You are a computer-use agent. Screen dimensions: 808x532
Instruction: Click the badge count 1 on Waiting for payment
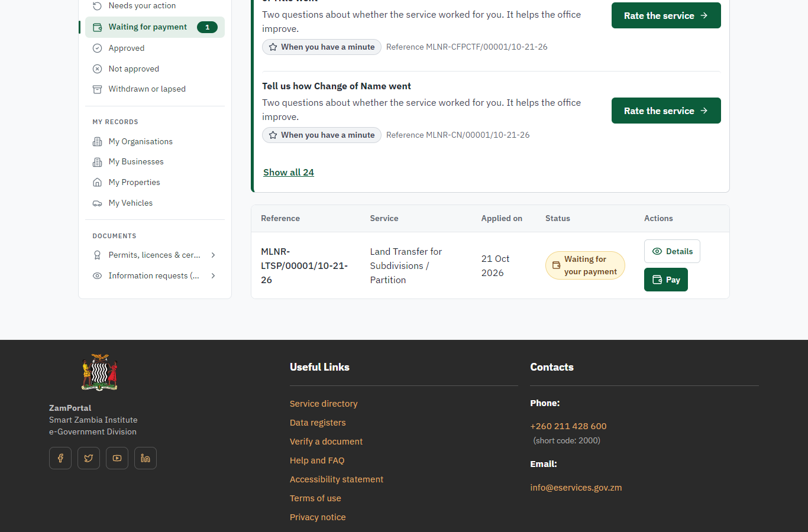[207, 27]
